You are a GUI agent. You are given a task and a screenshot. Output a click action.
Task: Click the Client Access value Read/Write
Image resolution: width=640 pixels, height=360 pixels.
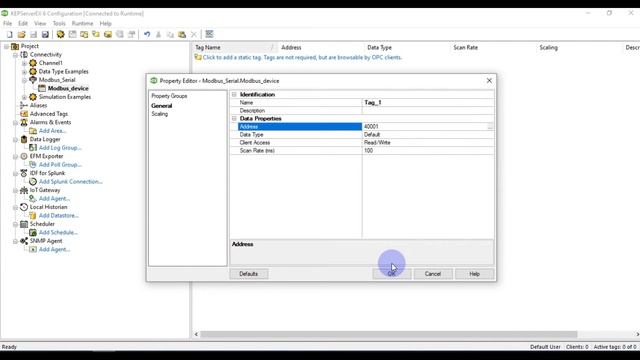point(428,142)
